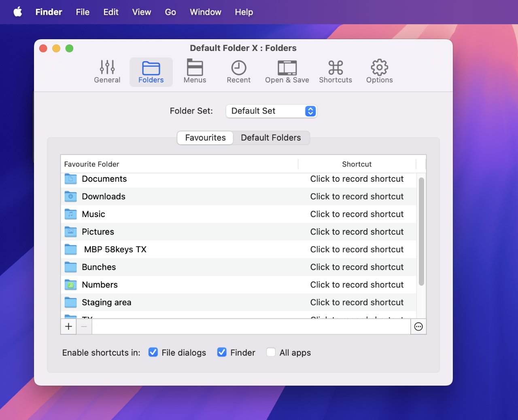Remove favourite with the minus button
This screenshot has width=518, height=420.
tap(84, 327)
